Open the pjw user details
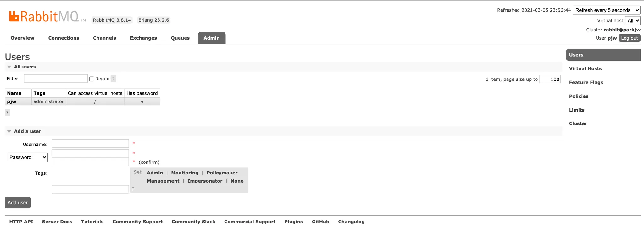This screenshot has width=644, height=230. coord(12,101)
